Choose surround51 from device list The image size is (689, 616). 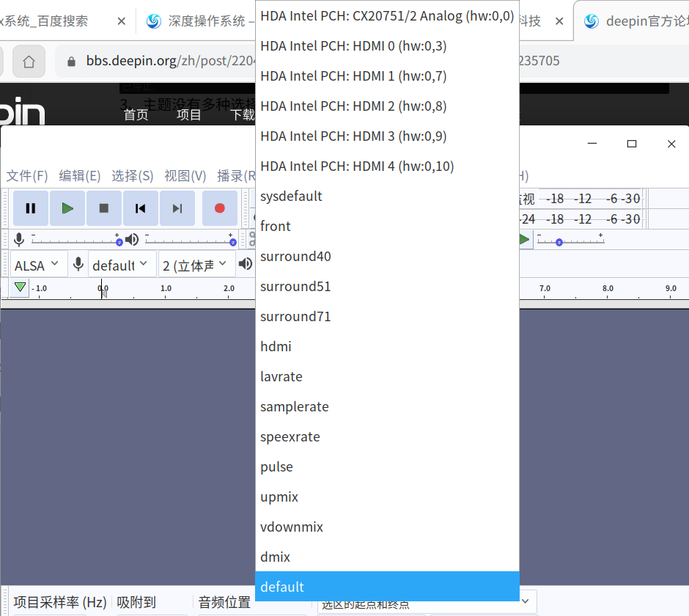(x=387, y=286)
